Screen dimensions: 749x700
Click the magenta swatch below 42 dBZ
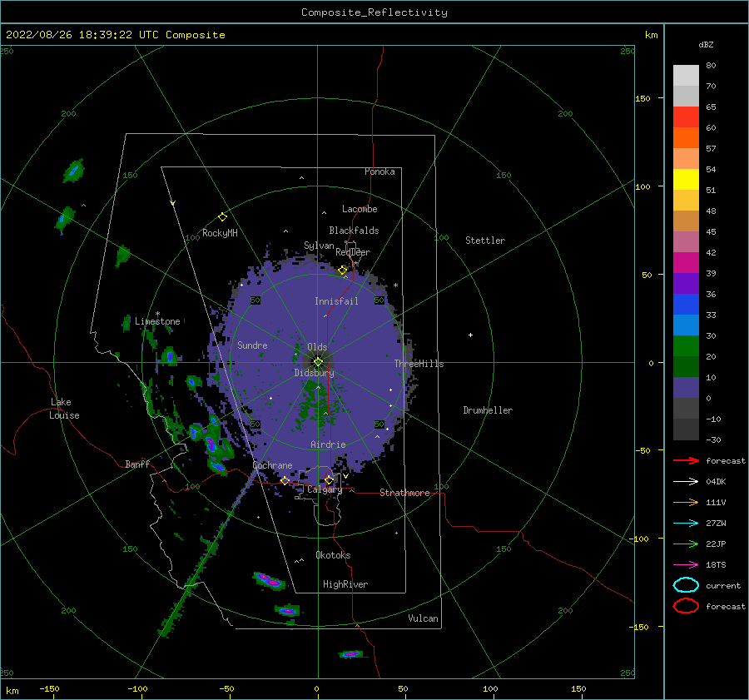pyautogui.click(x=686, y=262)
